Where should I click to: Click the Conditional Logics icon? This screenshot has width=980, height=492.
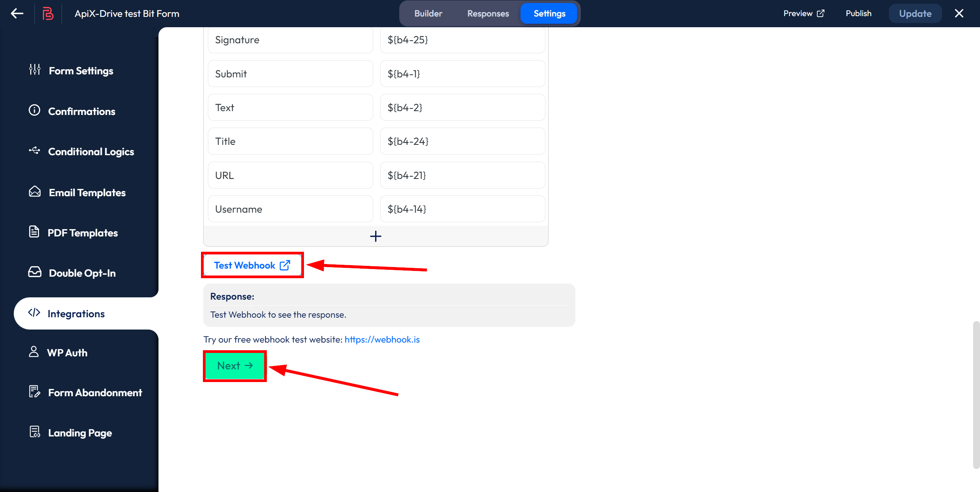(35, 151)
